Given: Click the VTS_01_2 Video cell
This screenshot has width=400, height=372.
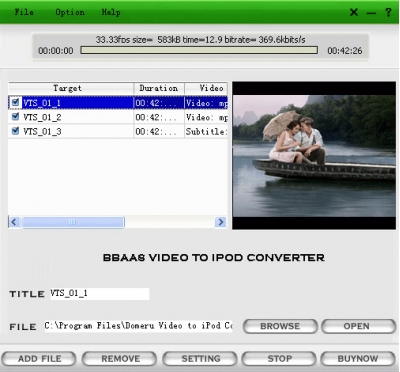Looking at the screenshot, I should (206, 117).
